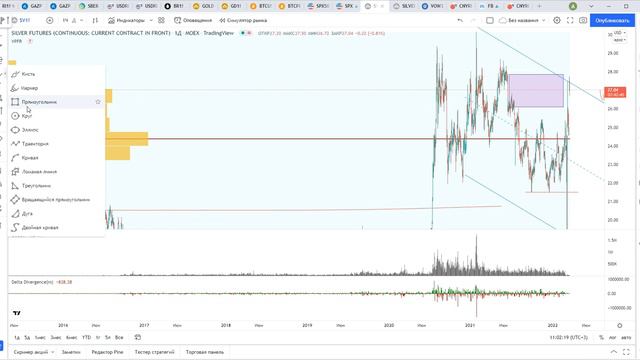Select the Кривая curve tool
640x360 pixels.
56,158
